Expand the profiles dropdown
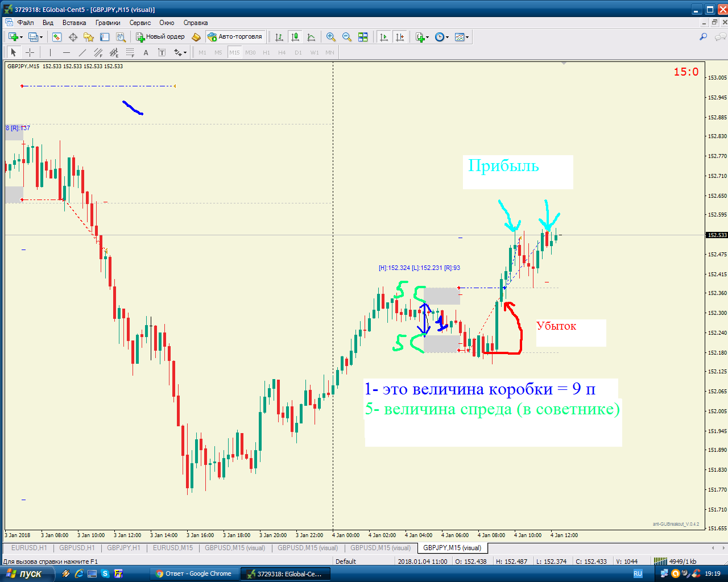The width and height of the screenshot is (728, 582). click(42, 37)
